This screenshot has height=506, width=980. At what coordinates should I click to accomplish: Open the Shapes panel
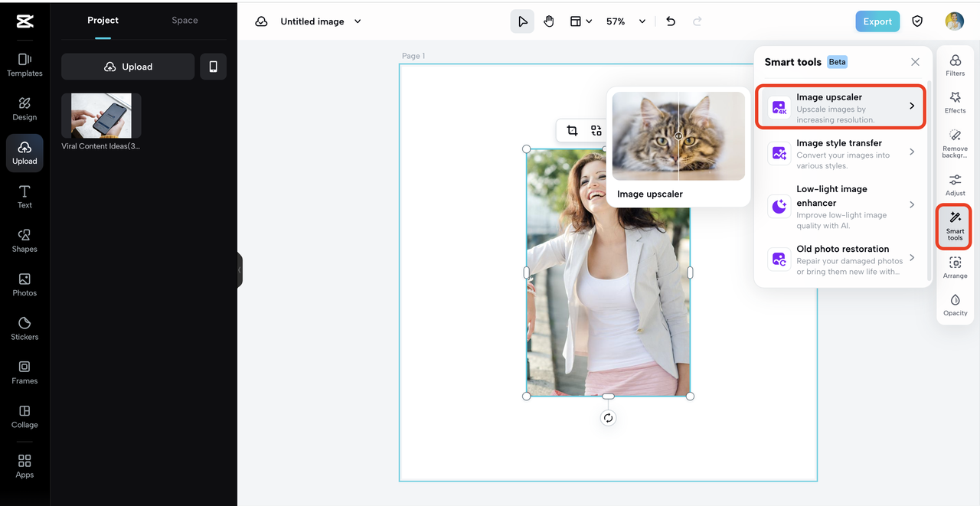(x=24, y=240)
